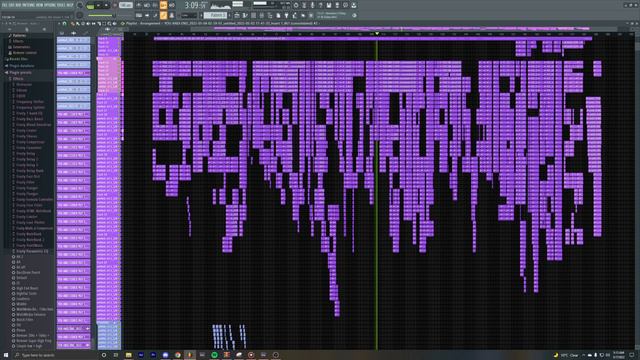Open the Mixer view icon
This screenshot has height=360, width=640.
262,15
